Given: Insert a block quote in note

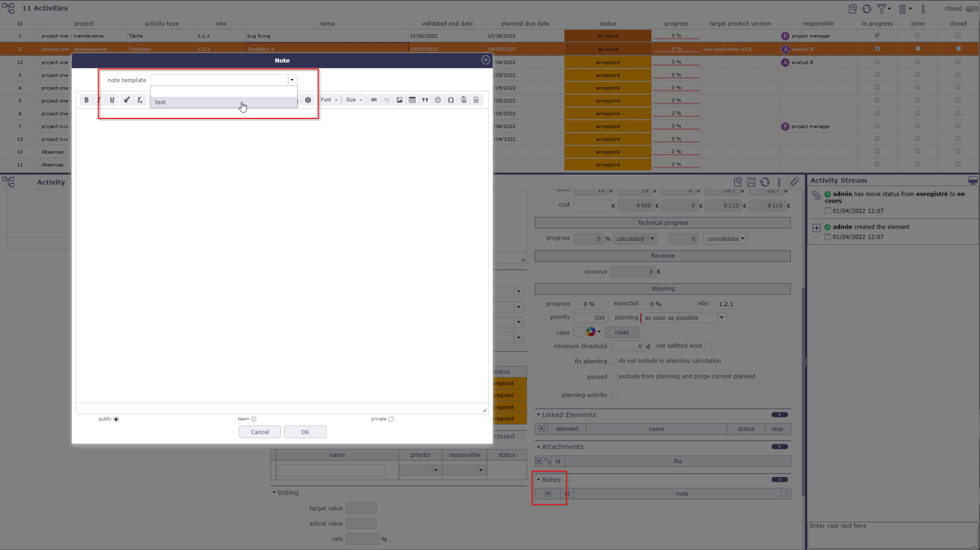Looking at the screenshot, I should coord(425,100).
